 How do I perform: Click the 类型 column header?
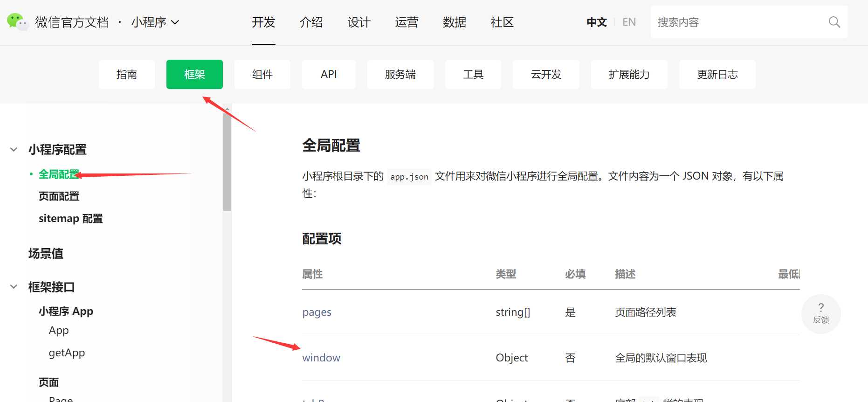click(506, 274)
